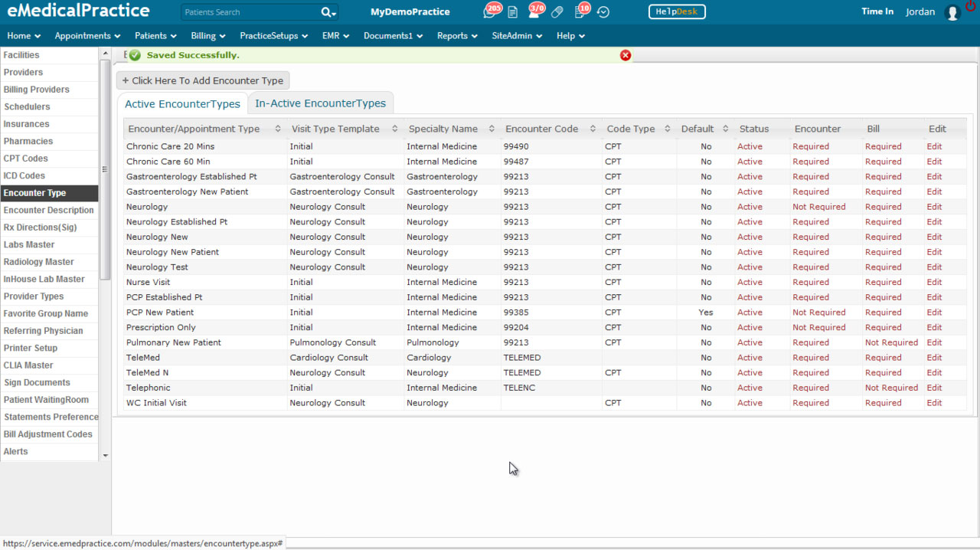Expand the Reports menu
The image size is (980, 550).
[x=458, y=36]
